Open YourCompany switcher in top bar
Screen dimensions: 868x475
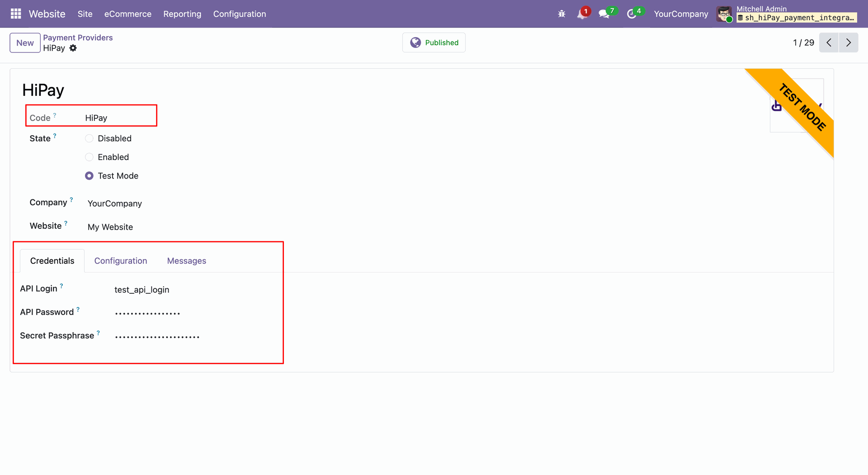click(x=681, y=14)
